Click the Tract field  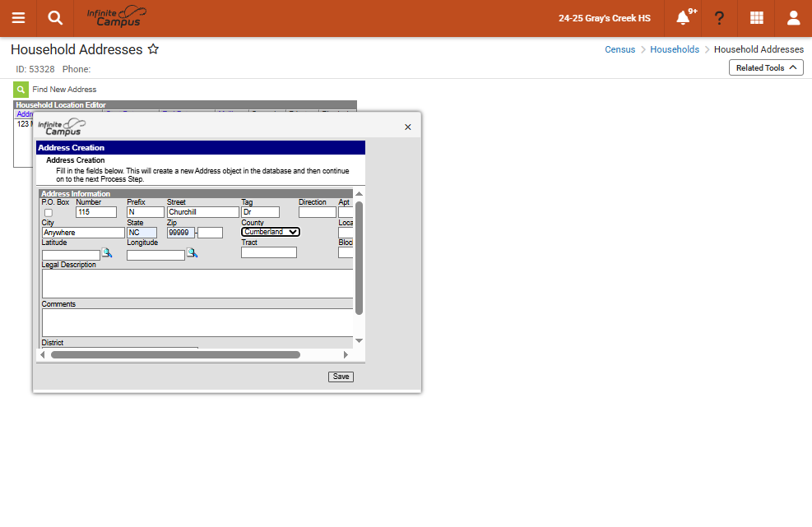tap(269, 252)
